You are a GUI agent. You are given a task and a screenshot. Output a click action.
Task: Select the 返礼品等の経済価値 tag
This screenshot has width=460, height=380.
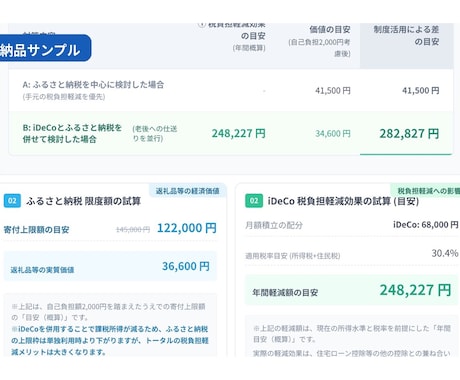[187, 191]
